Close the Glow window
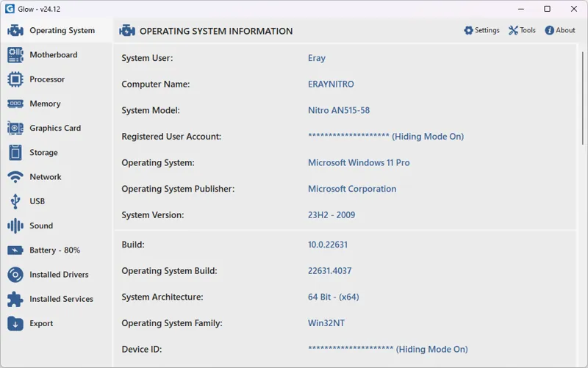588x368 pixels. [574, 9]
